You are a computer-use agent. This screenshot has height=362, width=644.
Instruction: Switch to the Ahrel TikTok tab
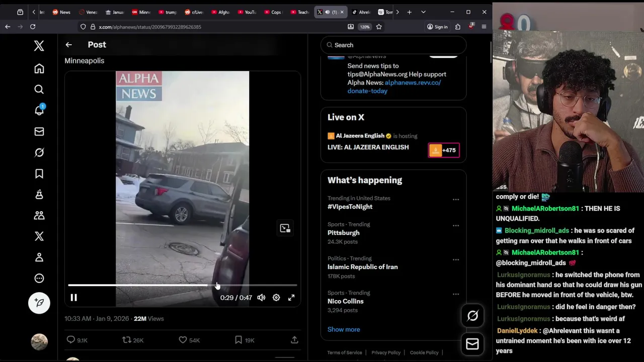361,12
